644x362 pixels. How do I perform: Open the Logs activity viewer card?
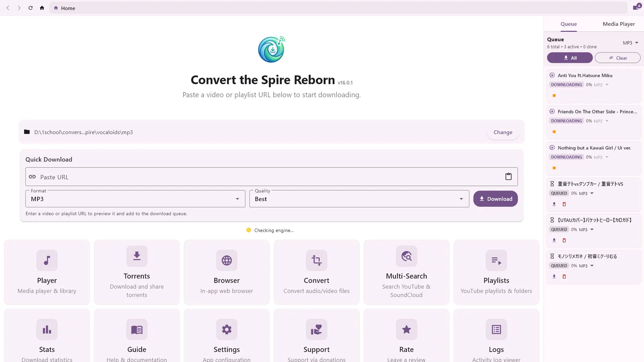[496, 336]
